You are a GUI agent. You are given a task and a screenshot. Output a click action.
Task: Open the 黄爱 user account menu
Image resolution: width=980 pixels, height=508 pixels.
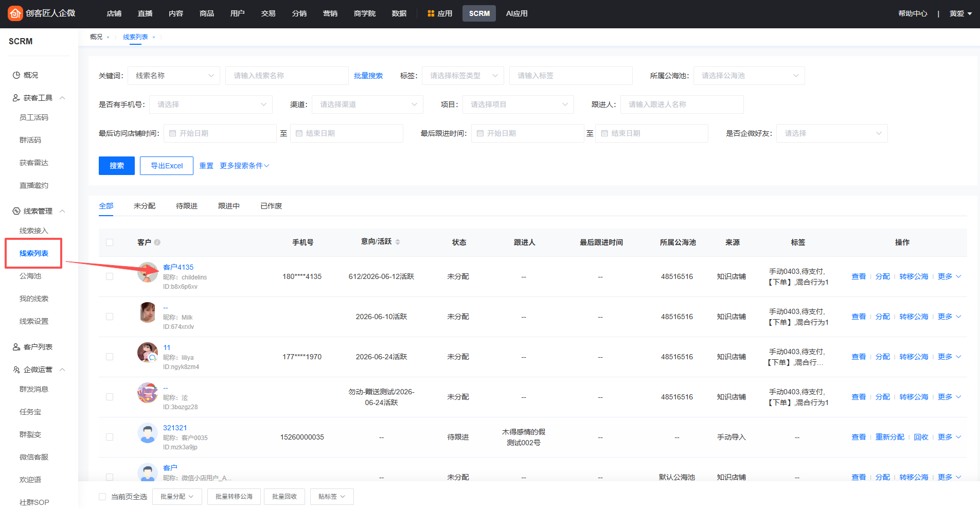[x=960, y=13]
